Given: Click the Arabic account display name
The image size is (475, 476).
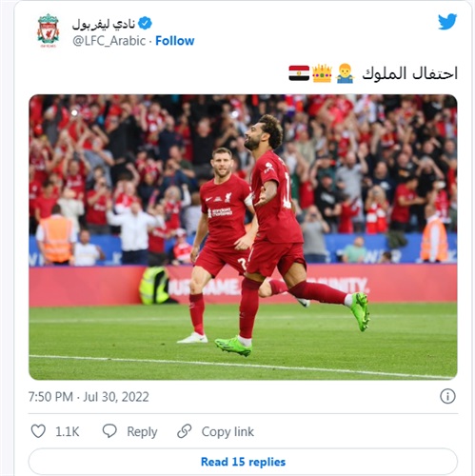Looking at the screenshot, I should click(104, 24).
